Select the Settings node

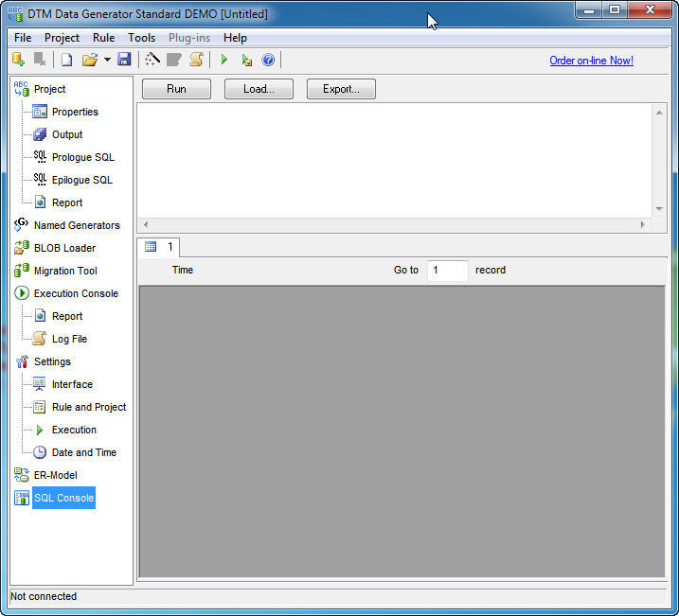click(52, 361)
